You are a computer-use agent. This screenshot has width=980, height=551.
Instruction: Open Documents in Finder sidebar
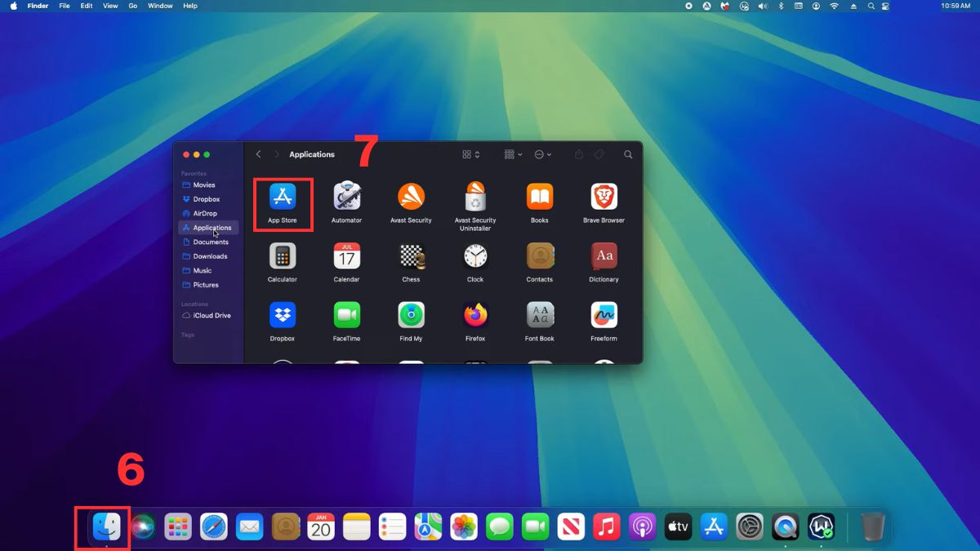(208, 242)
